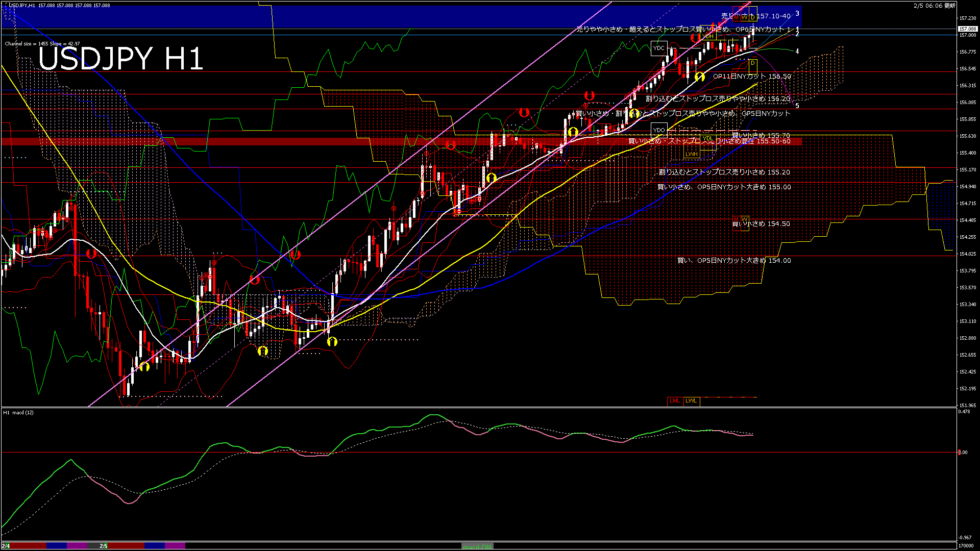Viewport: 980px width, 551px height.
Task: Click the YDO label box
Action: (x=659, y=130)
